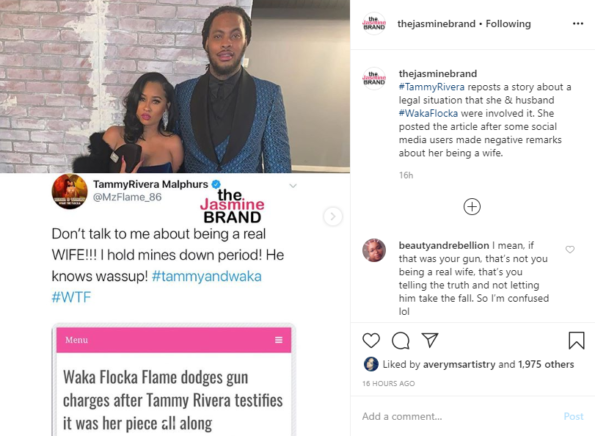Viewport: 595px width, 436px height.
Task: Open thejasminebrand profile picture in header
Action: [x=374, y=24]
